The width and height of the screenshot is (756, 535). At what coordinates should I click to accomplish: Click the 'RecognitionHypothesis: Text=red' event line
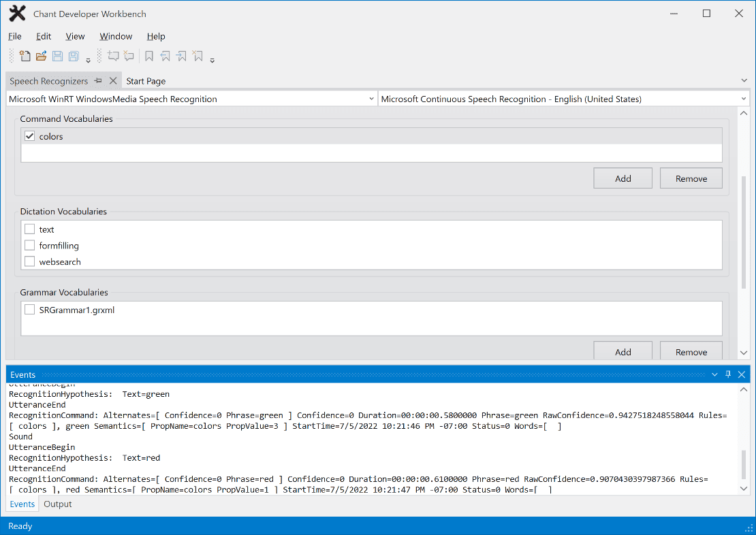click(84, 458)
